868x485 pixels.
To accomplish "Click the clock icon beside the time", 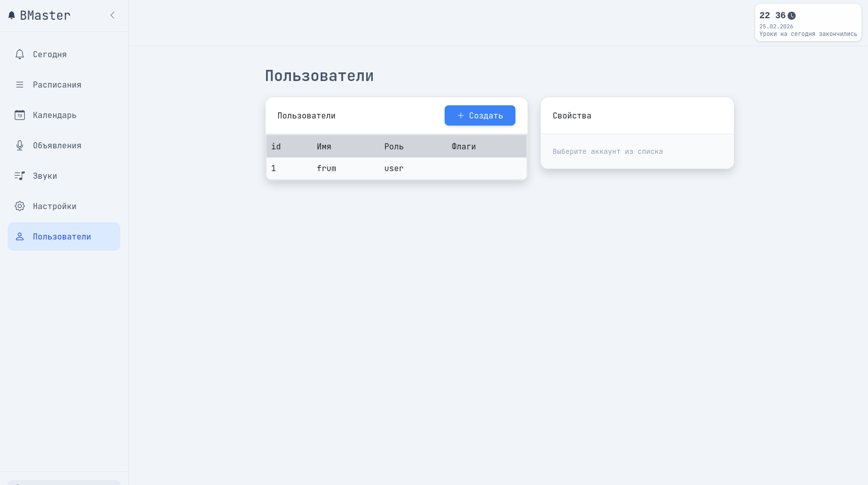I will 792,16.
